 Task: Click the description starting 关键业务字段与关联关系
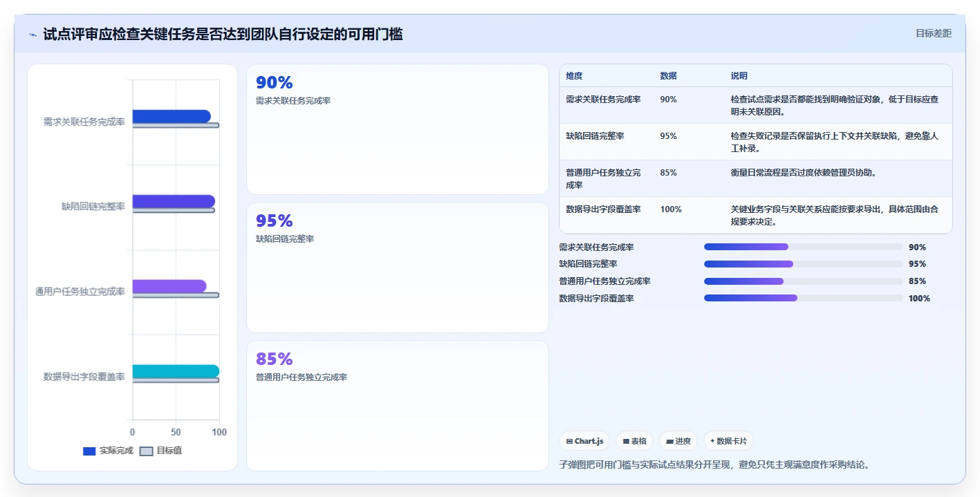point(835,216)
